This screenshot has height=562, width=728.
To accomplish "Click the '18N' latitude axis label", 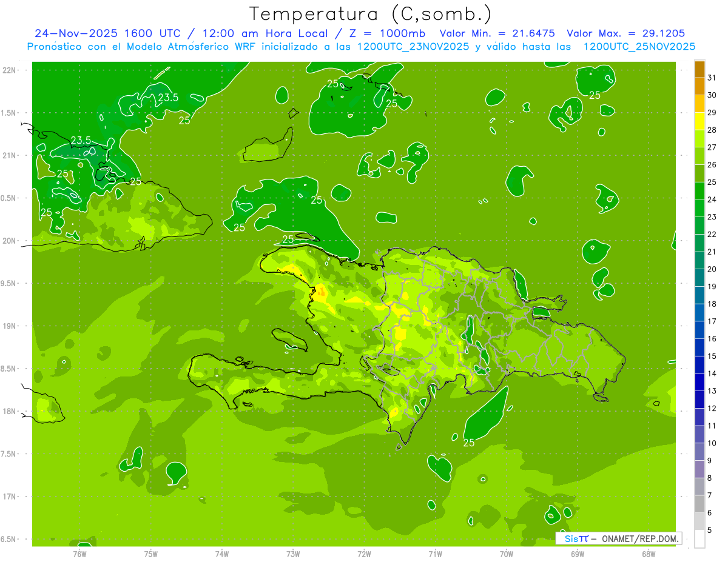I will pyautogui.click(x=10, y=411).
